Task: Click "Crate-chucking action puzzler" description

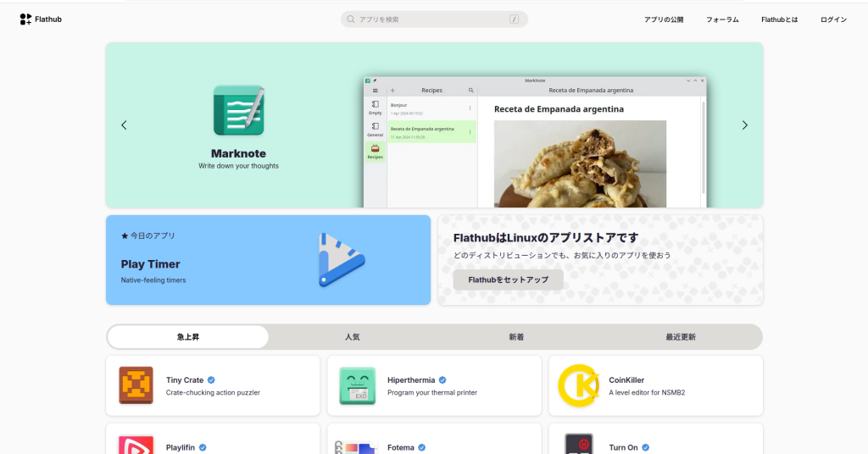Action: 213,393
